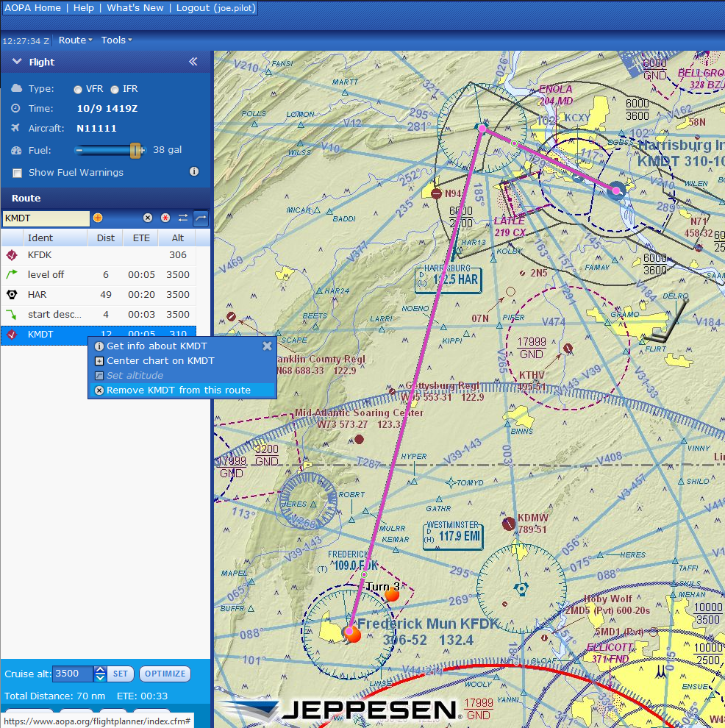This screenshot has width=725, height=728.
Task: Click the green descent arrow icon for start descent
Action: (x=12, y=314)
